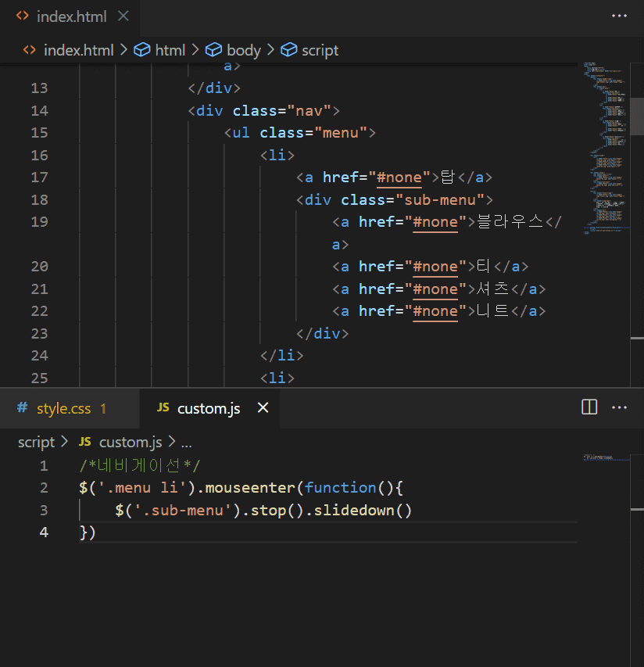The image size is (644, 667).
Task: Click the script symbol icon in top breadcrumb
Action: click(x=289, y=50)
